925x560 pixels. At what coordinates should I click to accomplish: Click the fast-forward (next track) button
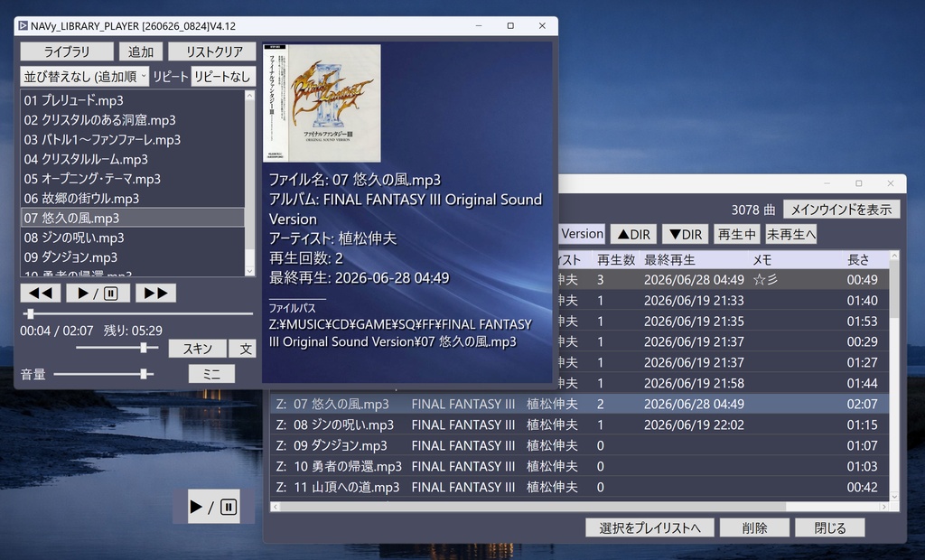click(x=155, y=294)
